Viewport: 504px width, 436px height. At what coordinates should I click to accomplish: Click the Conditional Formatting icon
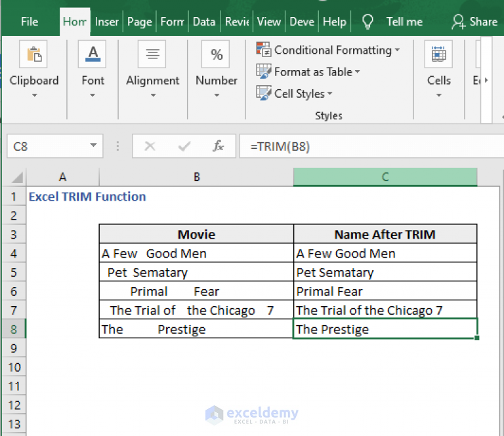pyautogui.click(x=264, y=49)
